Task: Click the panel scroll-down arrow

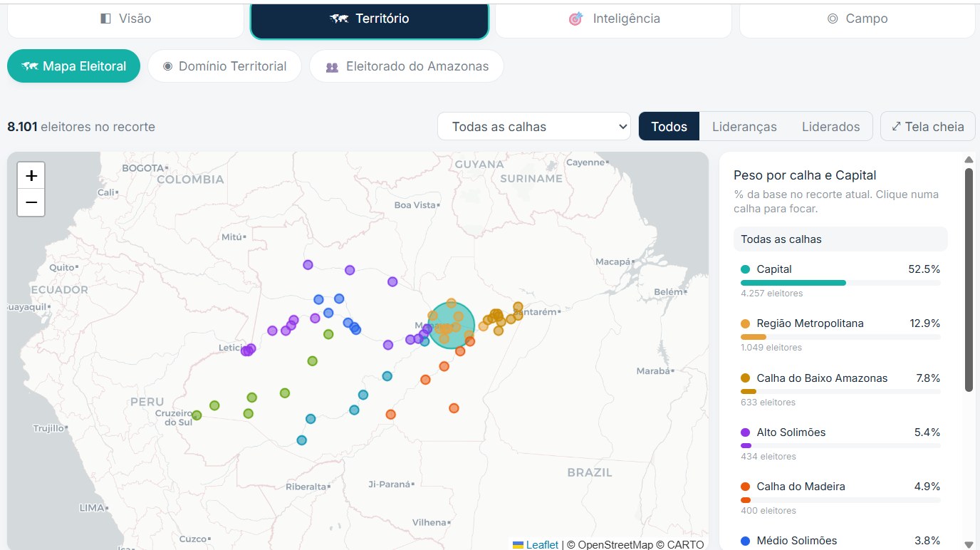Action: (x=969, y=544)
